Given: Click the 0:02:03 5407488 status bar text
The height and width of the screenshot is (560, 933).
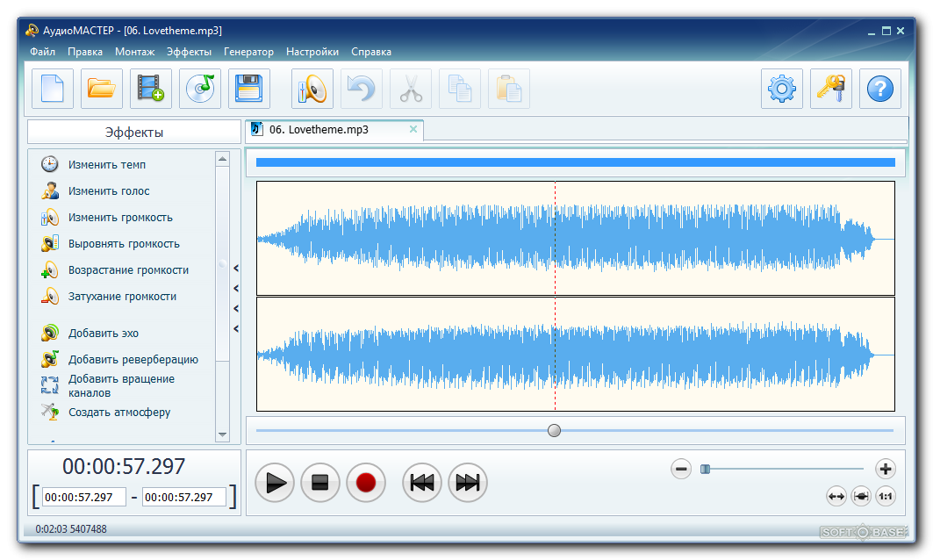Looking at the screenshot, I should (x=71, y=529).
